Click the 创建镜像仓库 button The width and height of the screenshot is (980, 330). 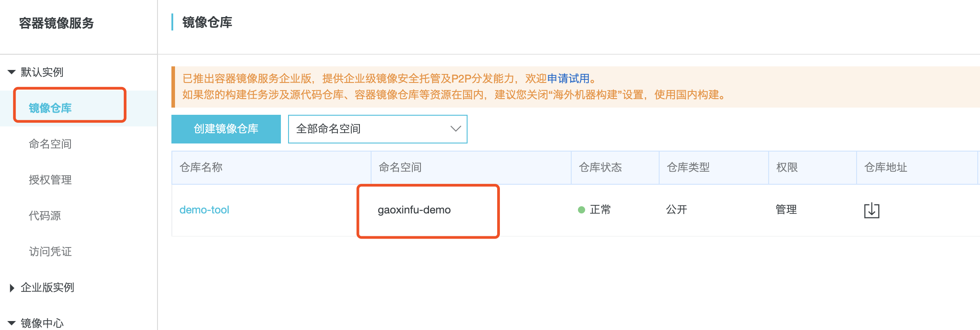[x=226, y=129]
